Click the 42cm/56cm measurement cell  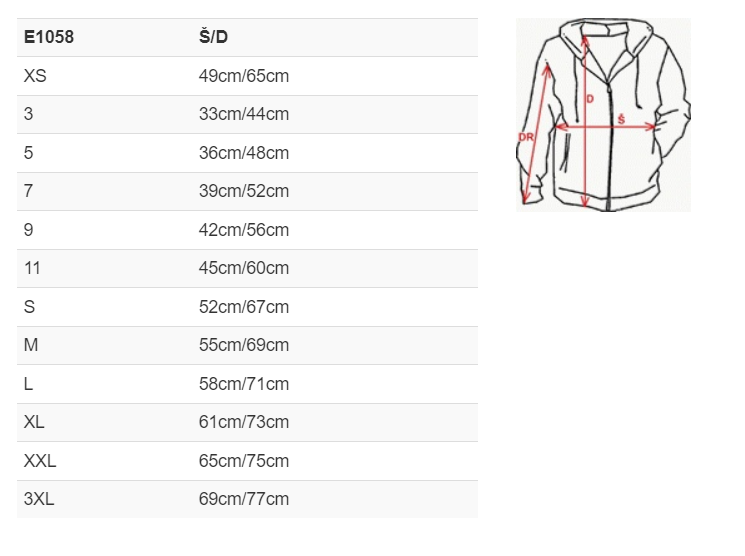244,230
